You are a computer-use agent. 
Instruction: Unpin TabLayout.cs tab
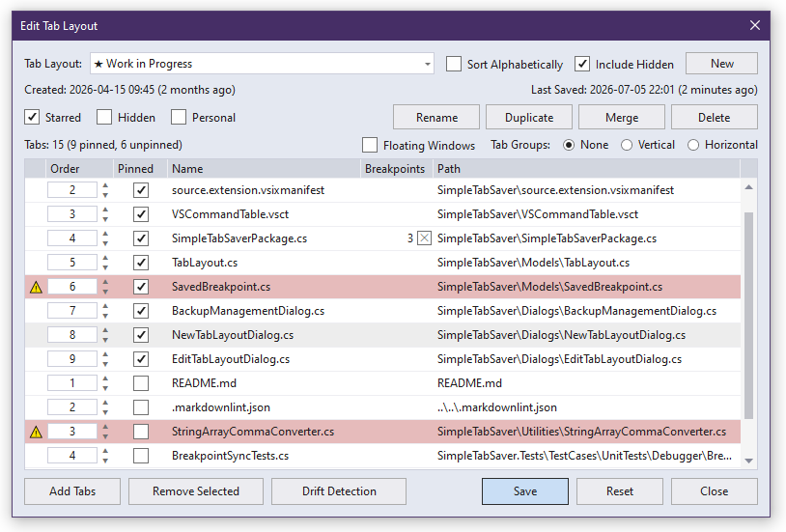point(141,263)
